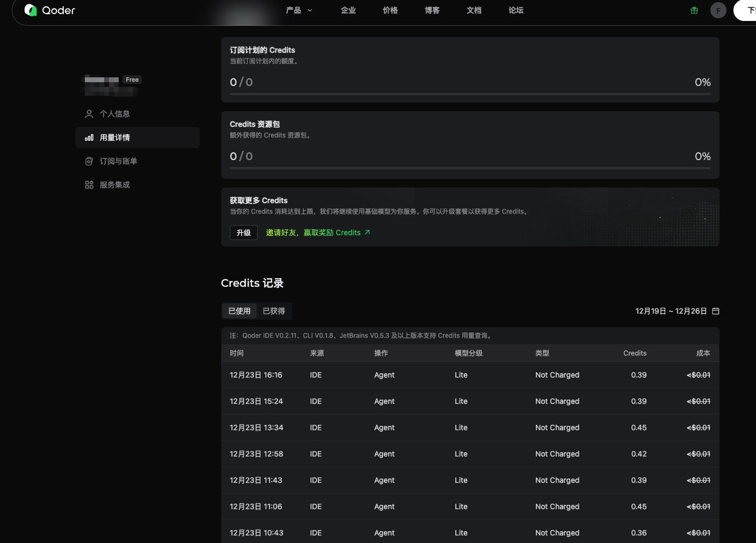The image size is (756, 543).
Task: Select the 12月23日 16:16 usage record row
Action: (470, 375)
